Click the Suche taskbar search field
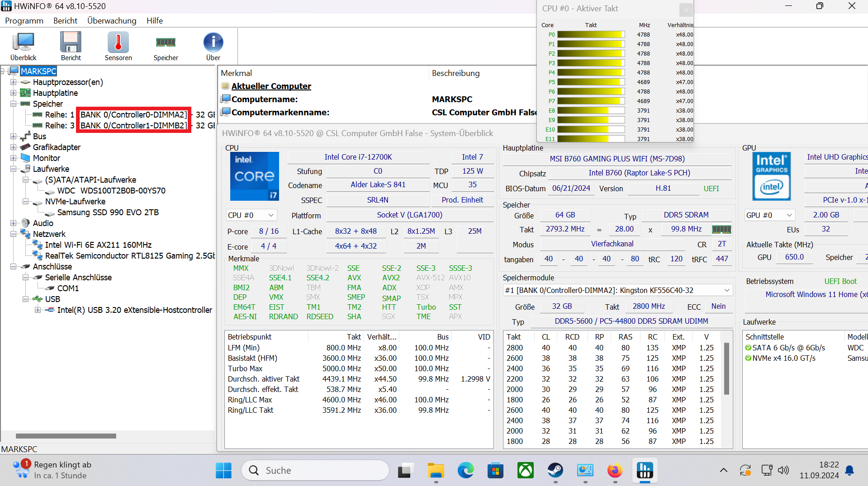Viewport: 868px width, 486px height. (315, 471)
